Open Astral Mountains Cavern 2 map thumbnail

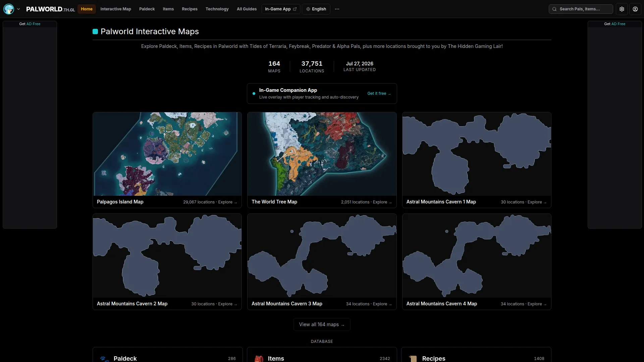click(x=167, y=256)
